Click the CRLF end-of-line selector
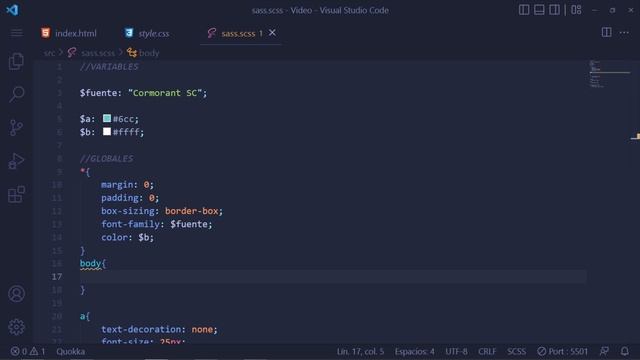The width and height of the screenshot is (640, 360). [487, 351]
